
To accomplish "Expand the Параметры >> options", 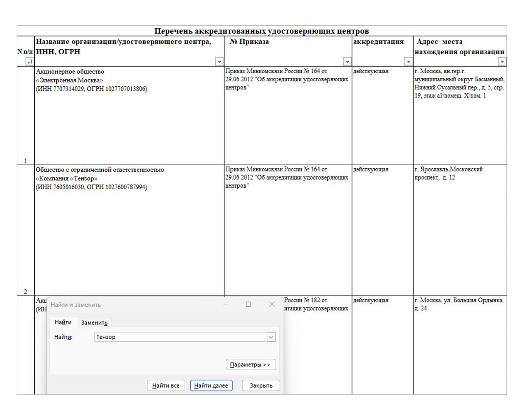I will (x=250, y=365).
